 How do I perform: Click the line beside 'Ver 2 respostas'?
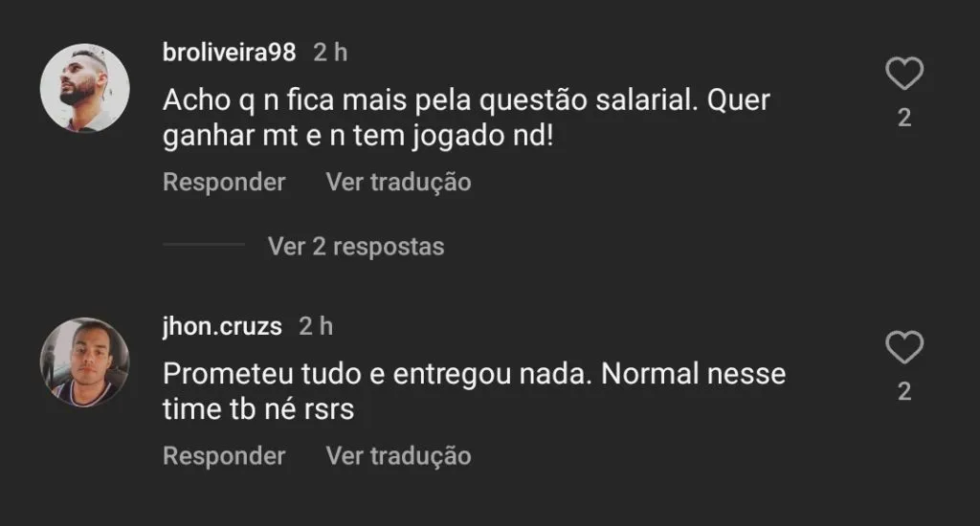click(x=203, y=246)
